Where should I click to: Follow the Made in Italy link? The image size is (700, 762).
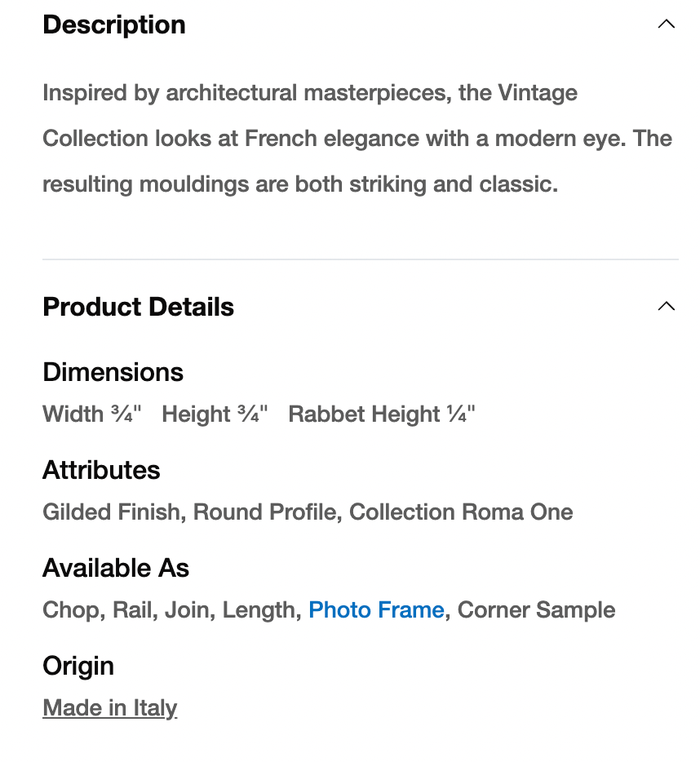click(109, 707)
